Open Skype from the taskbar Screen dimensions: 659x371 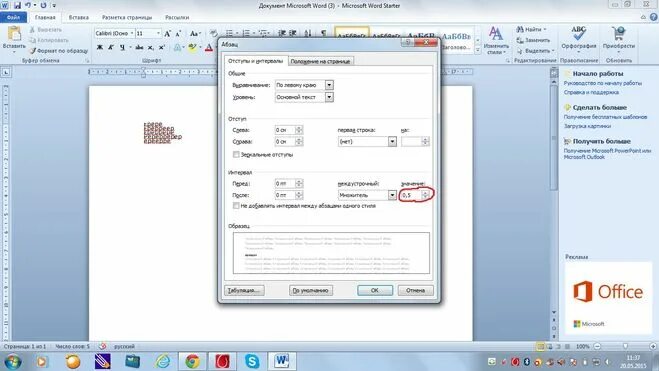pyautogui.click(x=252, y=361)
